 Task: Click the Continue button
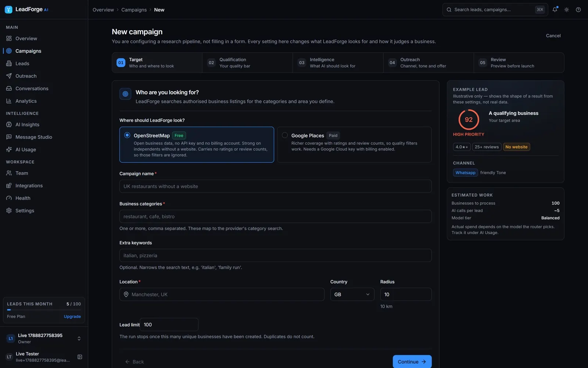412,362
